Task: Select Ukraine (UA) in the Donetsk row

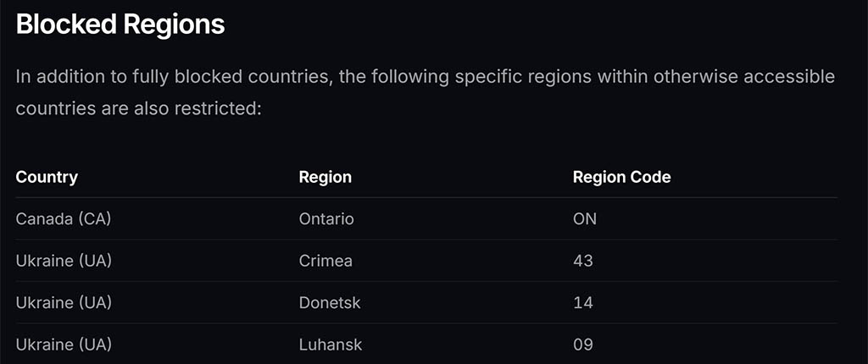Action: (64, 302)
